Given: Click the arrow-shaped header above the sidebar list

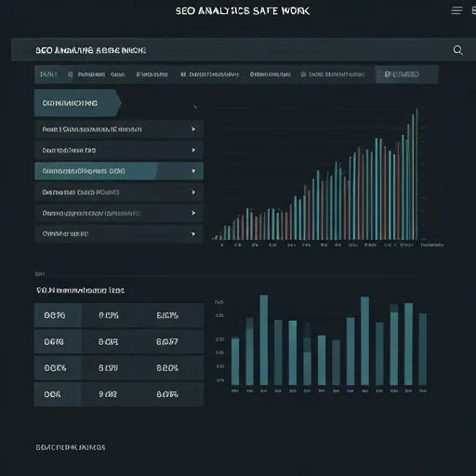Looking at the screenshot, I should pos(77,103).
